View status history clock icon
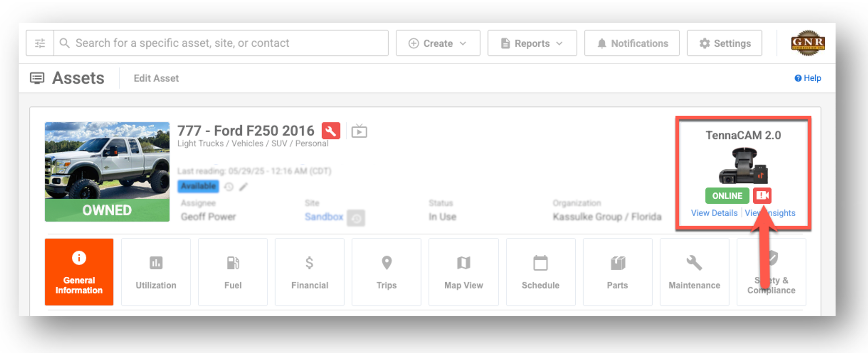The width and height of the screenshot is (868, 353). click(229, 187)
